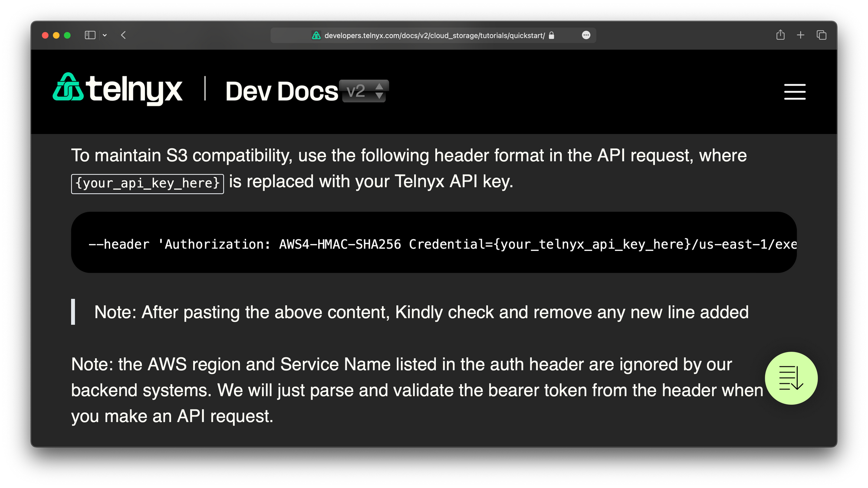
Task: Open the Share menu in the toolbar
Action: pyautogui.click(x=780, y=35)
